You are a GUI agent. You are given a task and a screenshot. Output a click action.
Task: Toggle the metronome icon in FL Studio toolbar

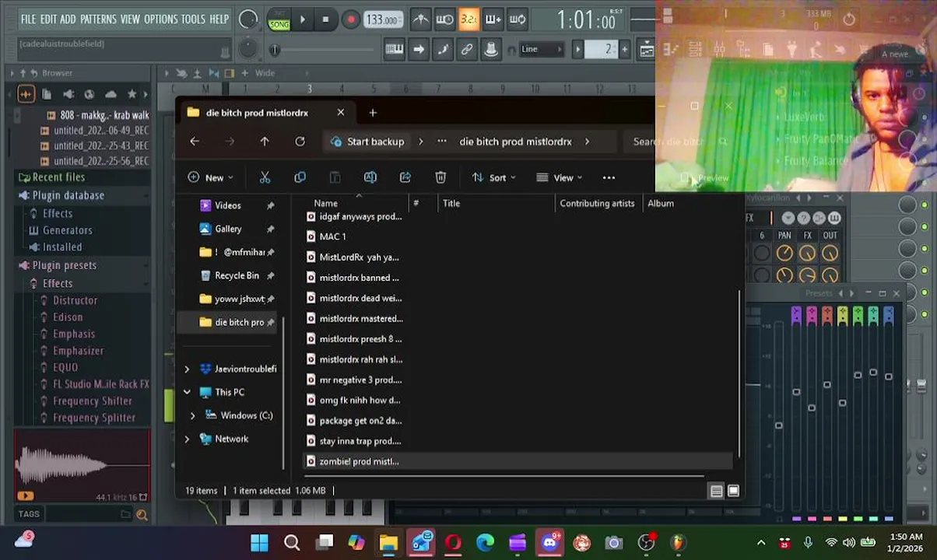(x=420, y=19)
